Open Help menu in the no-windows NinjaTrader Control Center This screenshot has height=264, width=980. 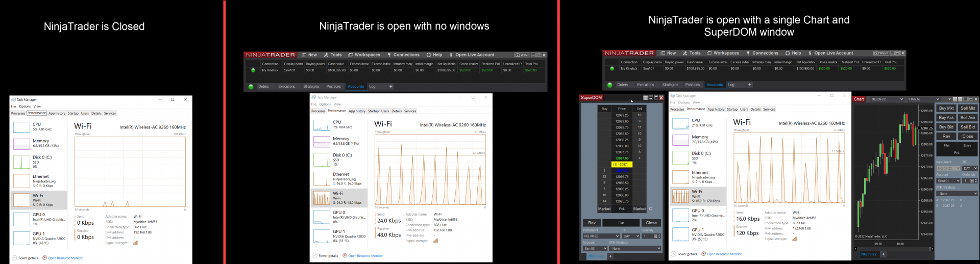click(x=434, y=55)
